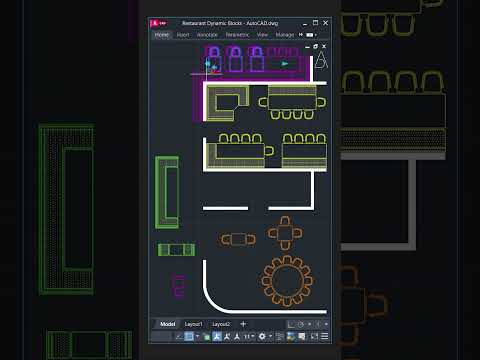480x360 pixels.
Task: Select the small magenta block at lower left
Action: (x=179, y=286)
